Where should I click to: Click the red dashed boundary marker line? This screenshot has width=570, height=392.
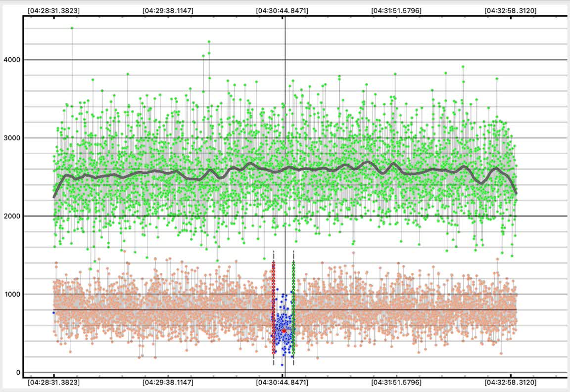click(x=274, y=306)
